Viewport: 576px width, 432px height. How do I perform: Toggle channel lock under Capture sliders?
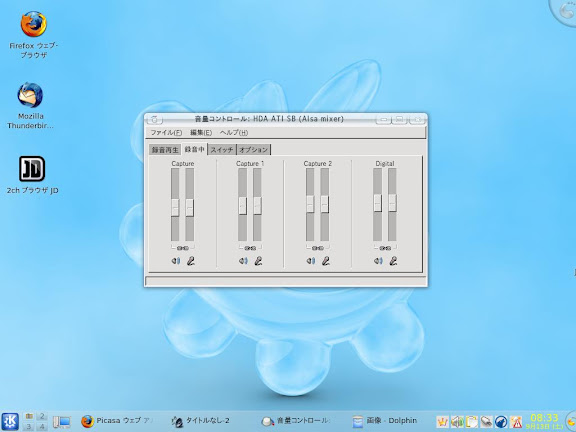coord(183,248)
